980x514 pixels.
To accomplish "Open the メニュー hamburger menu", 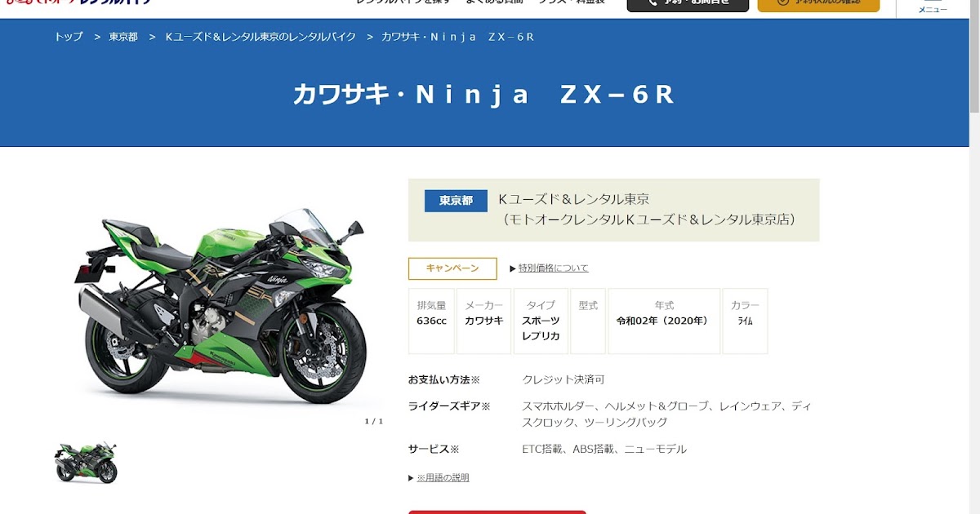I will [x=933, y=7].
